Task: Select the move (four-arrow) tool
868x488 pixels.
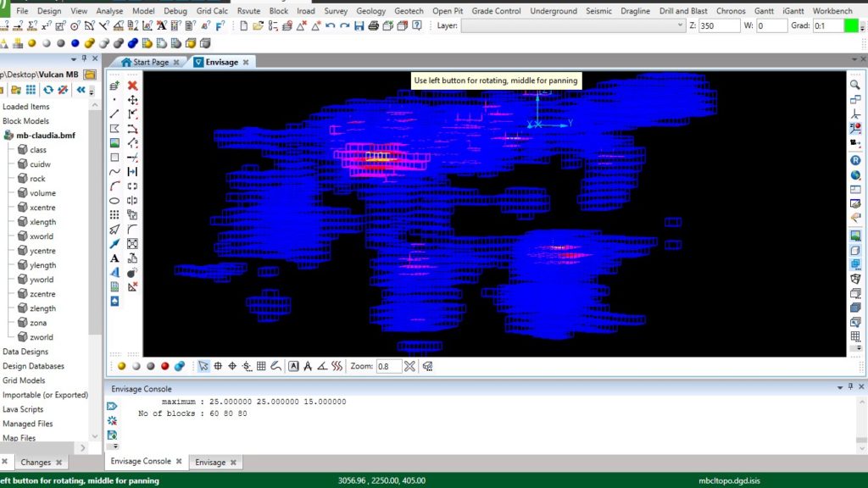Action: pyautogui.click(x=132, y=100)
